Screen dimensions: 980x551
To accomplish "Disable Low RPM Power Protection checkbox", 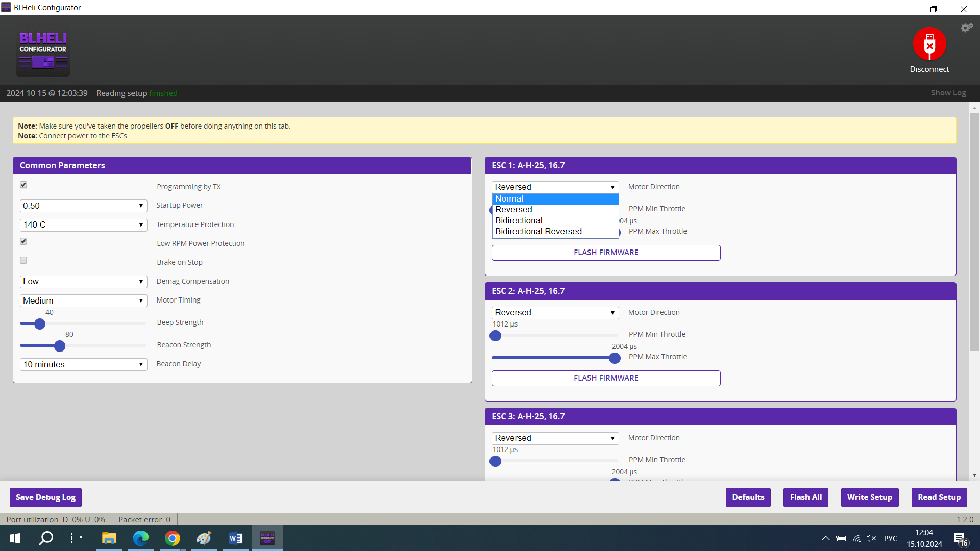I will pyautogui.click(x=23, y=241).
